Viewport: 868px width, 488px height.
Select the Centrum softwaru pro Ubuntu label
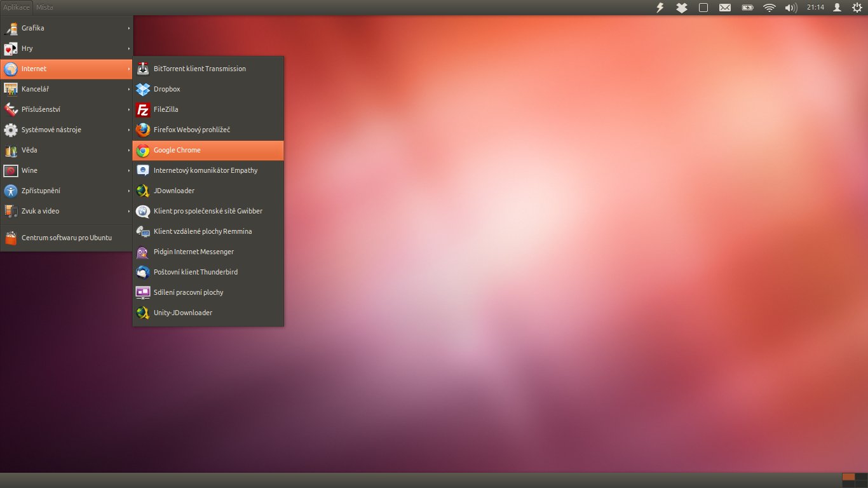67,238
